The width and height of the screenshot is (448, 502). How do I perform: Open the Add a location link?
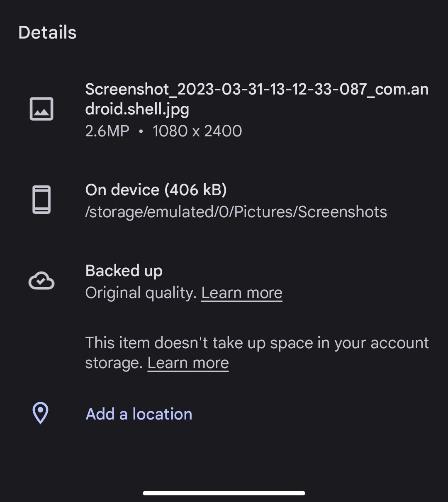point(139,414)
